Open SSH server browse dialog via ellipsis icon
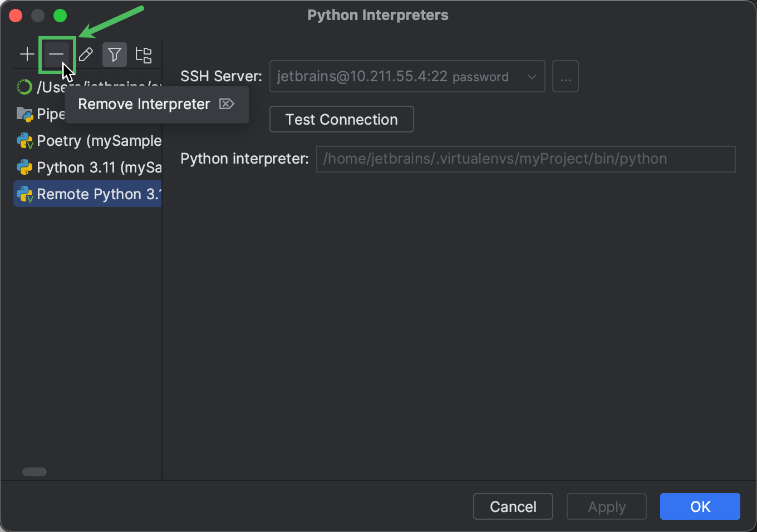Viewport: 757px width, 532px height. coord(566,76)
